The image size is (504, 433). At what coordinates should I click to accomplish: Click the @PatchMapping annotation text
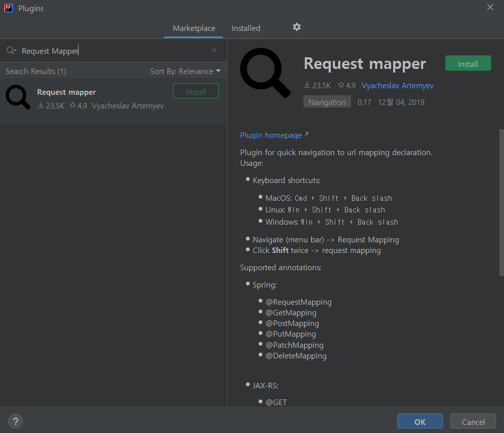coord(294,345)
